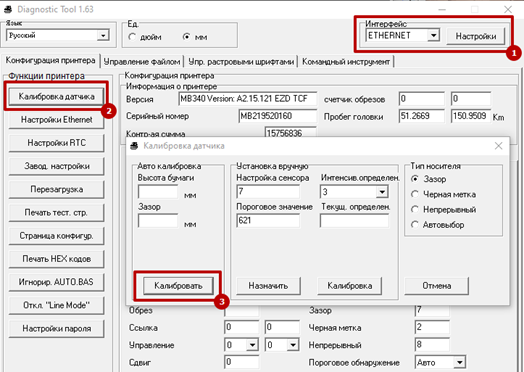Open Настройки RTC

click(x=56, y=143)
